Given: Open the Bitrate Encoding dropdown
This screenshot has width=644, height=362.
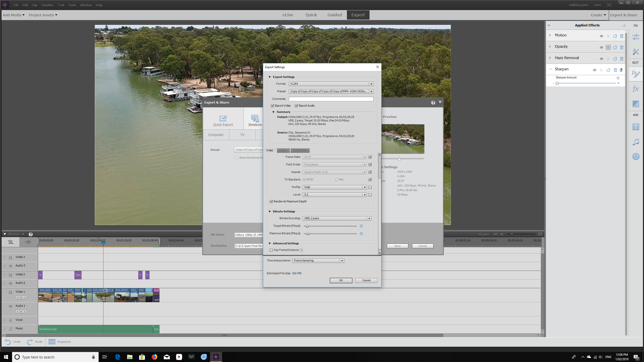Looking at the screenshot, I should (337, 218).
